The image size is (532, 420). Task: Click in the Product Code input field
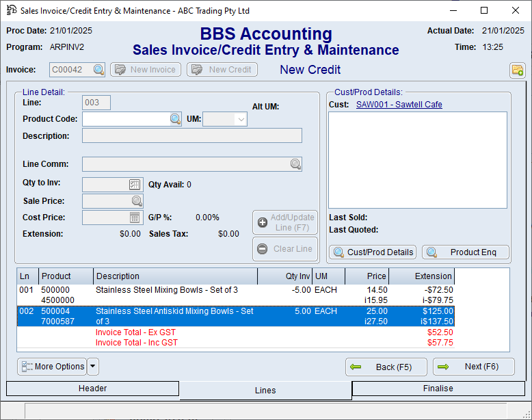(126, 119)
